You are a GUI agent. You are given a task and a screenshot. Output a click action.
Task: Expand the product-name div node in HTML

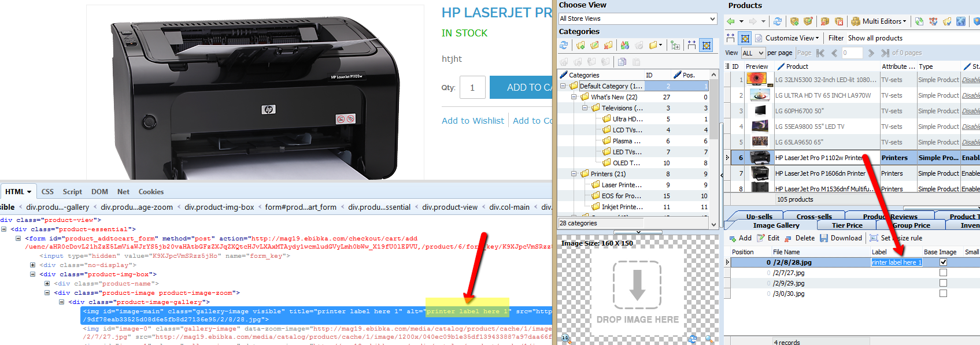coord(47,284)
